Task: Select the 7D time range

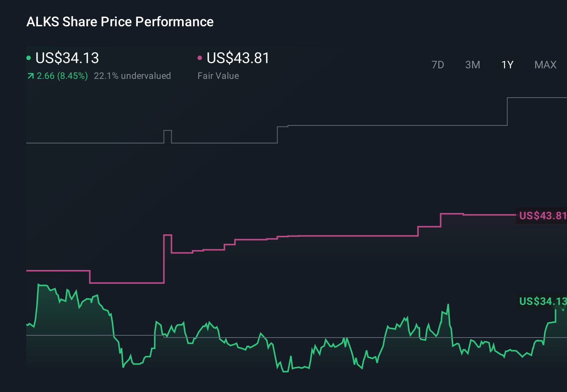Action: (x=438, y=65)
